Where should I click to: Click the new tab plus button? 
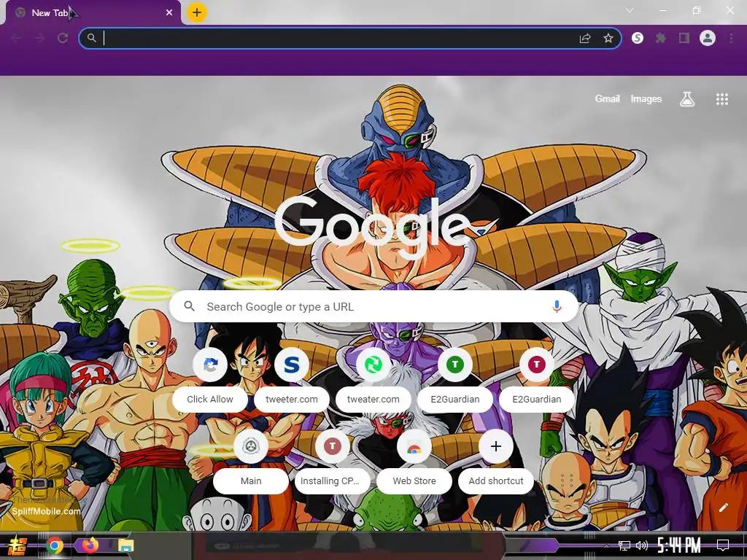pyautogui.click(x=197, y=12)
